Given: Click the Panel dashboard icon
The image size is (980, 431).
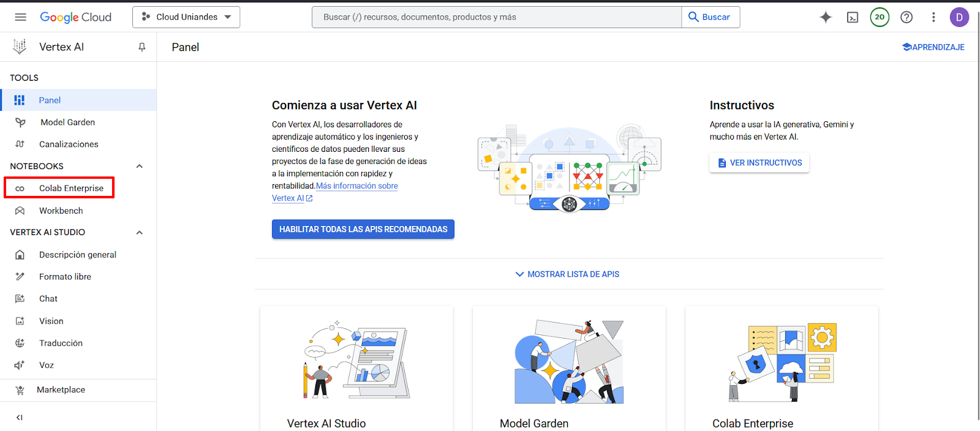Looking at the screenshot, I should click(20, 100).
